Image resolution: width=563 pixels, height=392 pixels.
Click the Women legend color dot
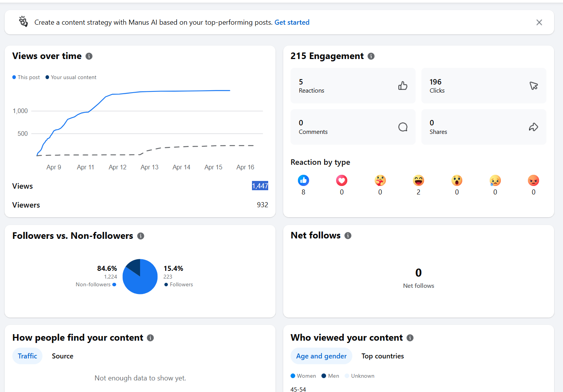pos(293,376)
